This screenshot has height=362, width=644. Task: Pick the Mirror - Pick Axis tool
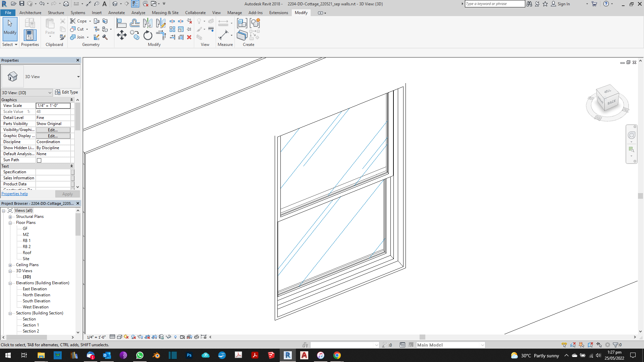tap(147, 23)
